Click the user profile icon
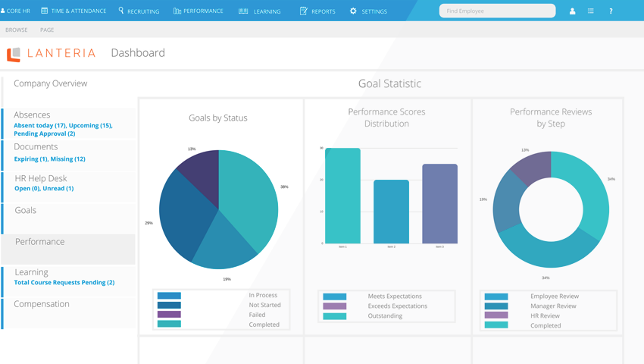Screen dimensions: 644x364 [x=572, y=11]
